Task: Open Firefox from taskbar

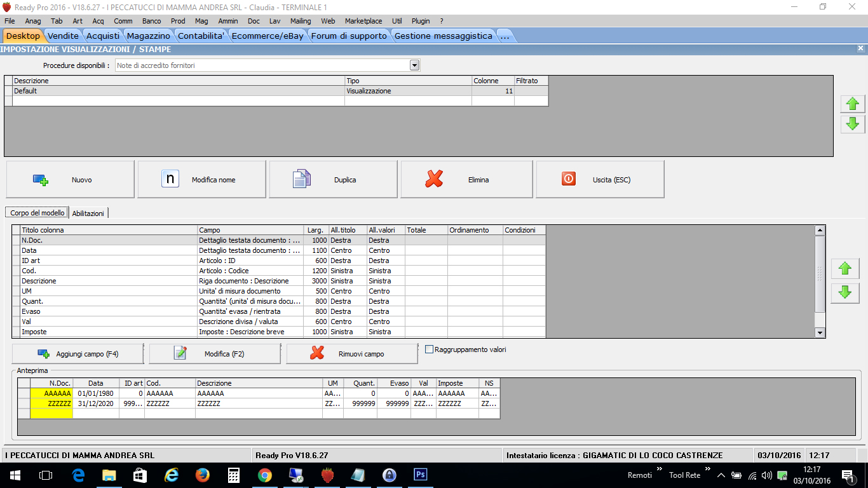Action: pos(203,475)
